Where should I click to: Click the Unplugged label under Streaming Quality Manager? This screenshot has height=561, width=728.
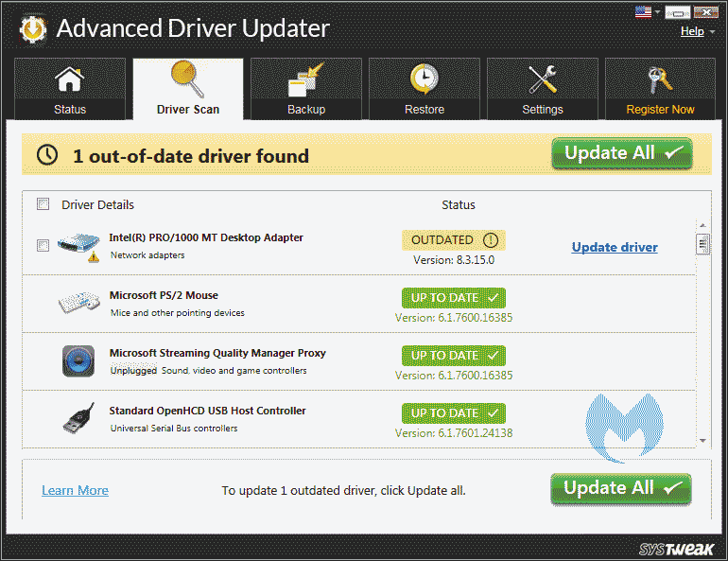(x=133, y=370)
